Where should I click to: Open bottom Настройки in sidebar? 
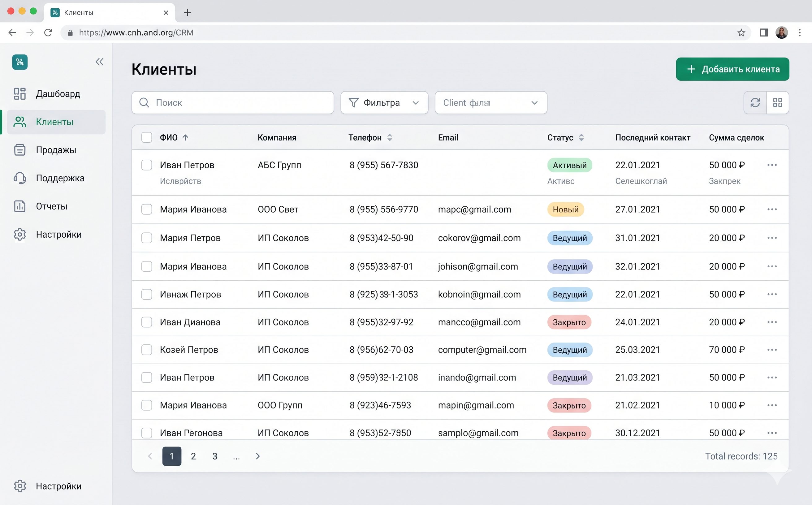(56, 486)
